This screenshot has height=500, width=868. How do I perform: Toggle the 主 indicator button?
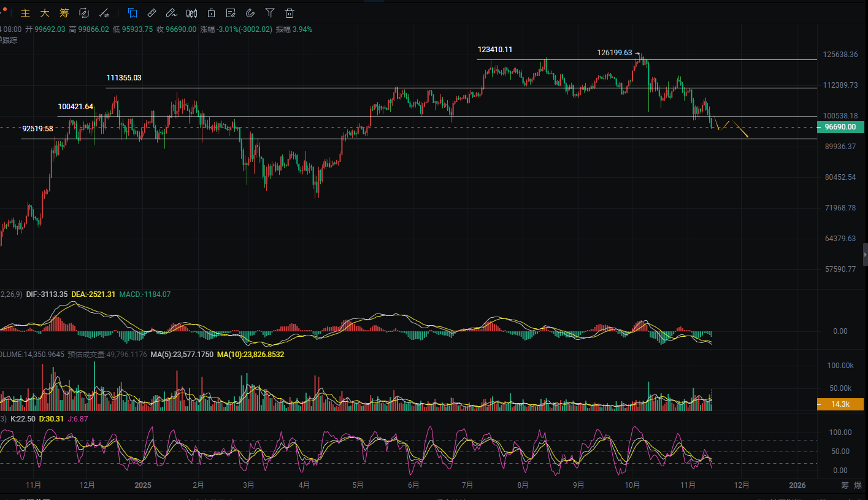tap(25, 13)
